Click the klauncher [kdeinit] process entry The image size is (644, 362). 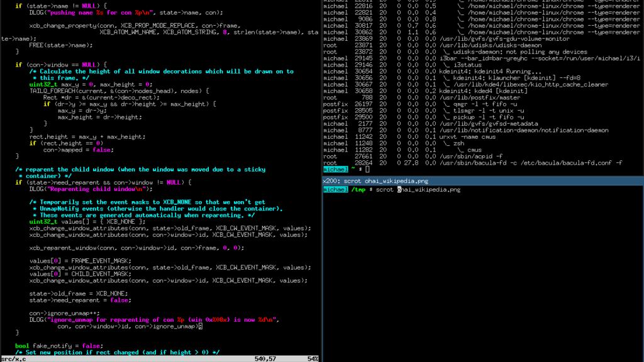tap(518, 78)
